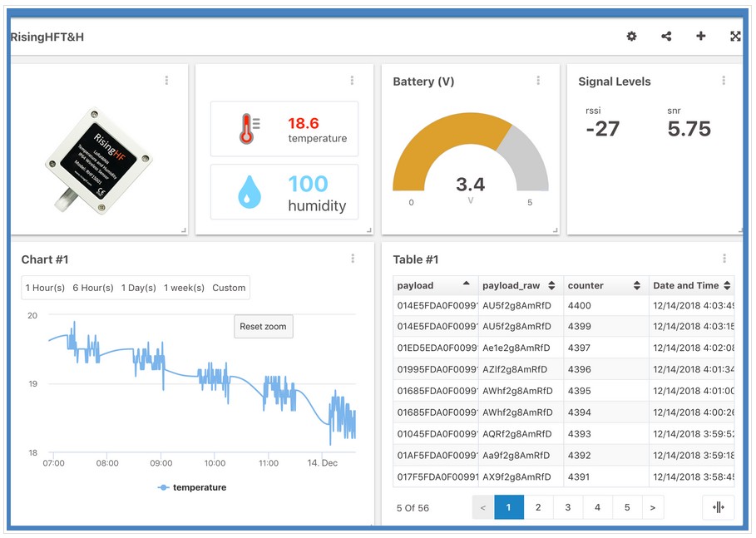Screen dimensions: 756x538
Task: Open table column resize control icon
Action: [719, 507]
